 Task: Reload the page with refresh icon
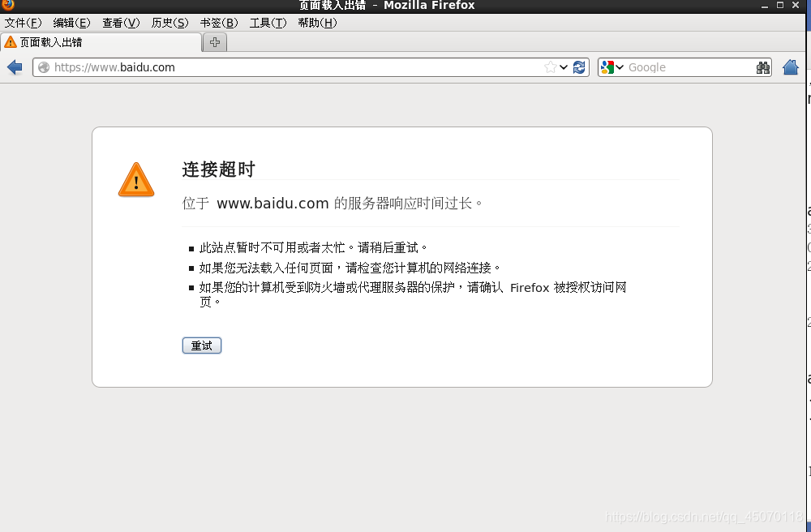(x=579, y=67)
